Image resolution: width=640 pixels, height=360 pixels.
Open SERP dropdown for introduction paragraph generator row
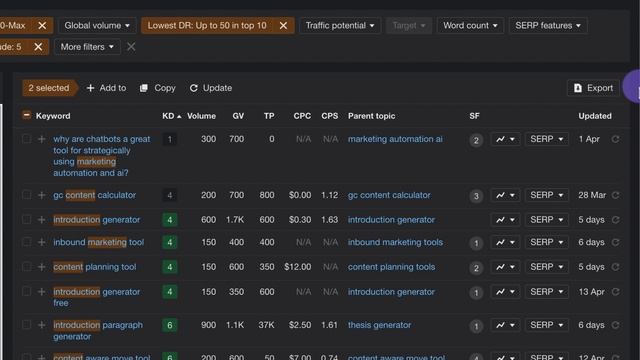click(x=547, y=325)
